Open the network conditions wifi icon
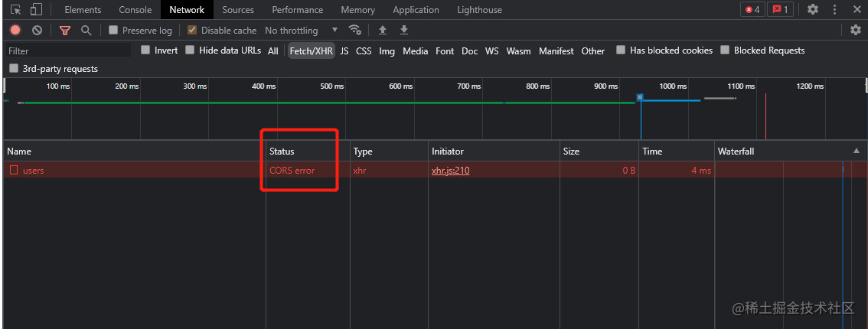Image resolution: width=868 pixels, height=329 pixels. tap(354, 30)
